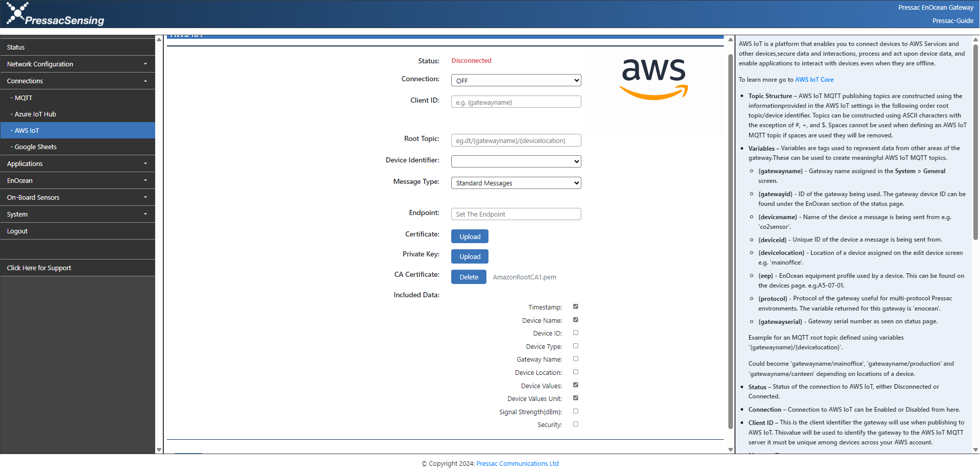Image resolution: width=980 pixels, height=474 pixels.
Task: Collapse the Connections section
Action: tap(78, 81)
